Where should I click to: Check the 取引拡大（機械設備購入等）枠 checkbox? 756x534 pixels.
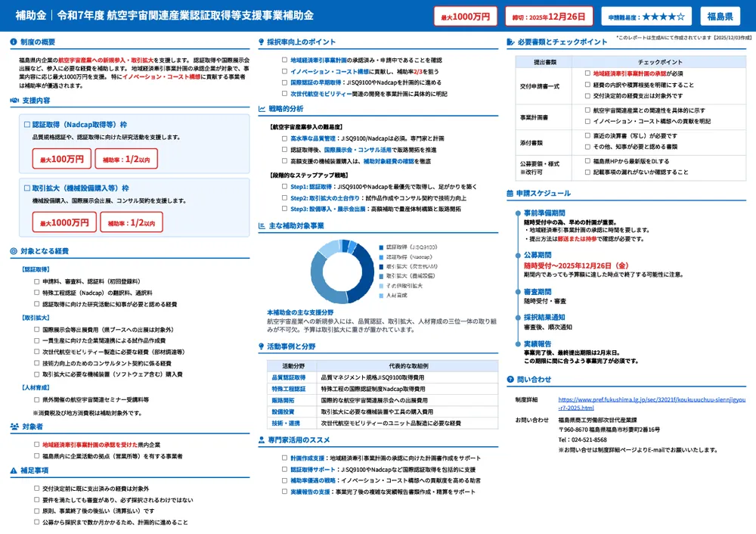(x=27, y=188)
